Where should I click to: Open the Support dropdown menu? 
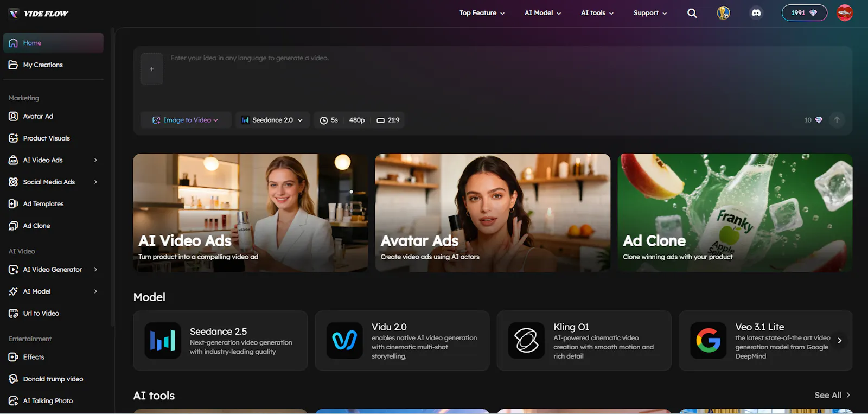(650, 13)
